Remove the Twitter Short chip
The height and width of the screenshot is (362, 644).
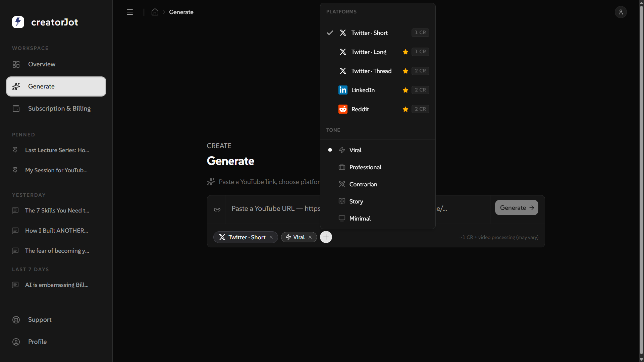(x=271, y=237)
